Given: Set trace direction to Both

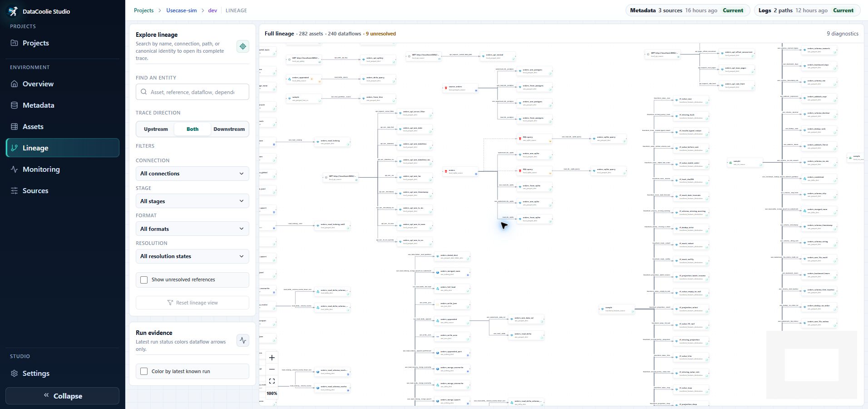Looking at the screenshot, I should [x=192, y=129].
